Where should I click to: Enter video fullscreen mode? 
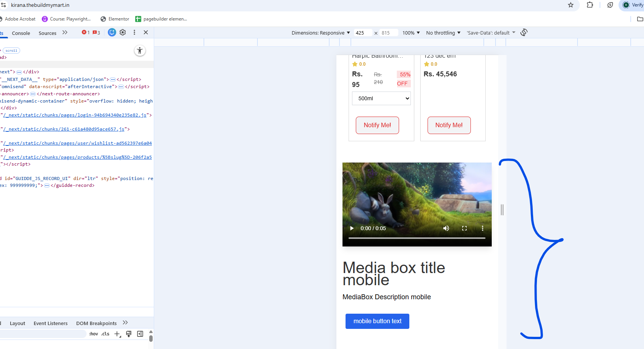[x=464, y=228]
